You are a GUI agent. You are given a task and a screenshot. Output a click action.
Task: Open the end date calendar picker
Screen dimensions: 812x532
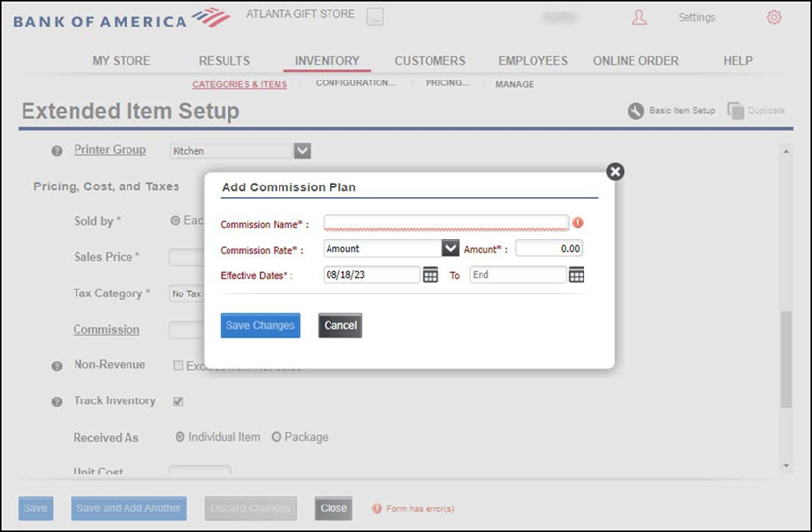[577, 275]
